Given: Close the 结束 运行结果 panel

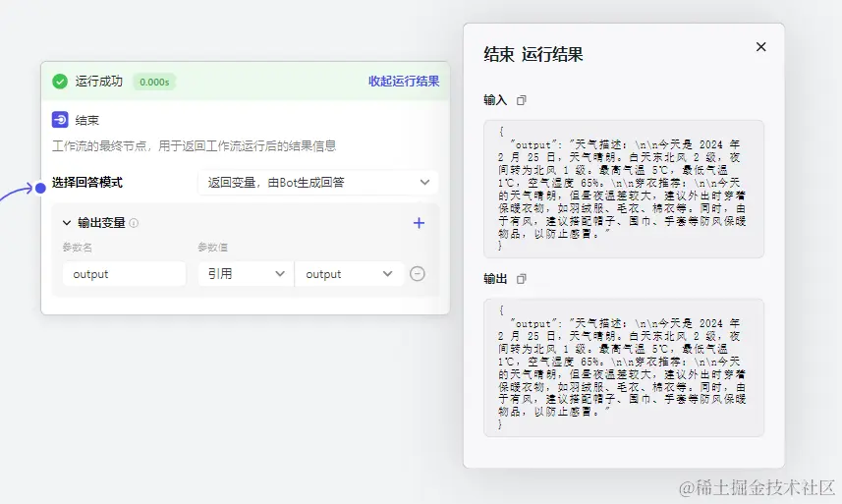Looking at the screenshot, I should click(x=760, y=47).
